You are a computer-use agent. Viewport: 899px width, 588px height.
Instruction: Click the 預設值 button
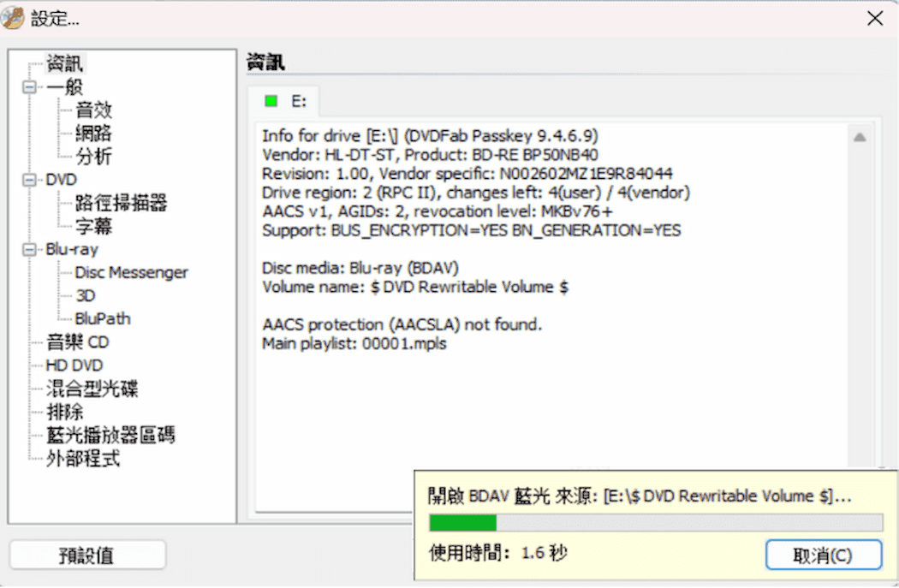point(87,555)
